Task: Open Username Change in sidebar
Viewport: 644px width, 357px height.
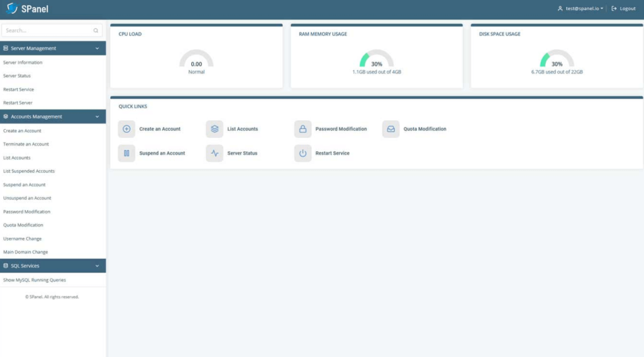Action: coord(22,239)
